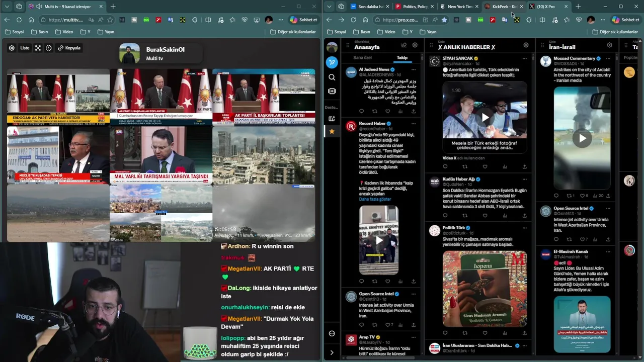Open Multi tv settings gear
Image resolution: width=644 pixels, height=362 pixels.
tap(12, 48)
